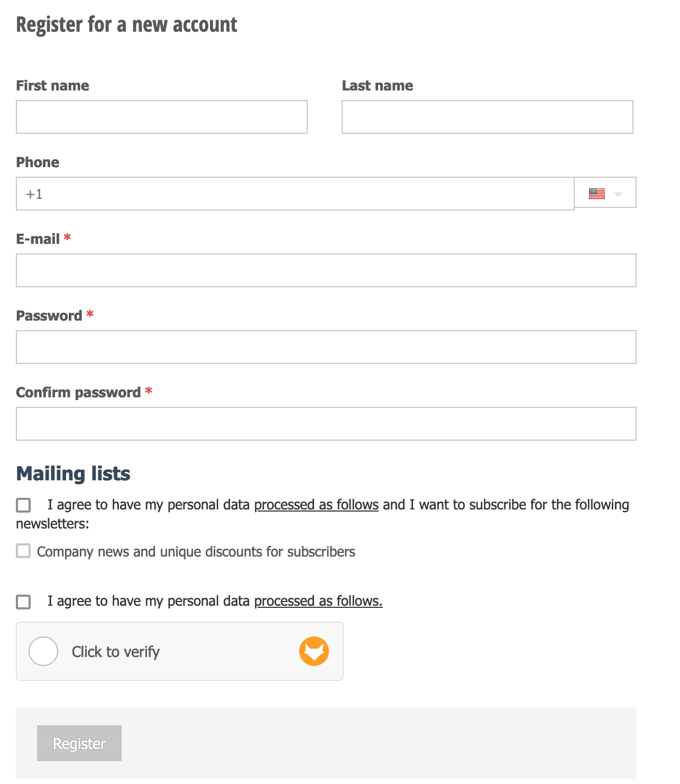Focus the Last name input field

tap(488, 117)
